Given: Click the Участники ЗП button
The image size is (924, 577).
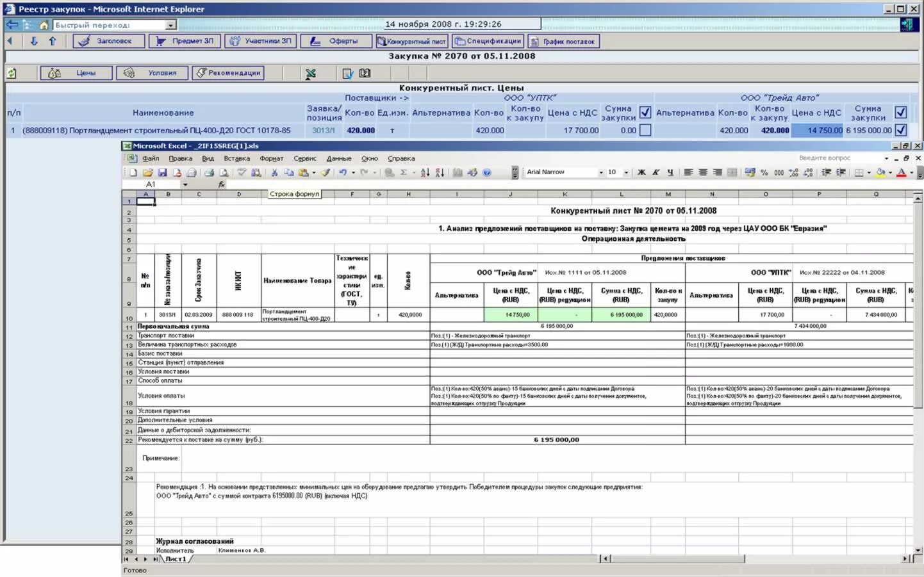Looking at the screenshot, I should pyautogui.click(x=262, y=41).
